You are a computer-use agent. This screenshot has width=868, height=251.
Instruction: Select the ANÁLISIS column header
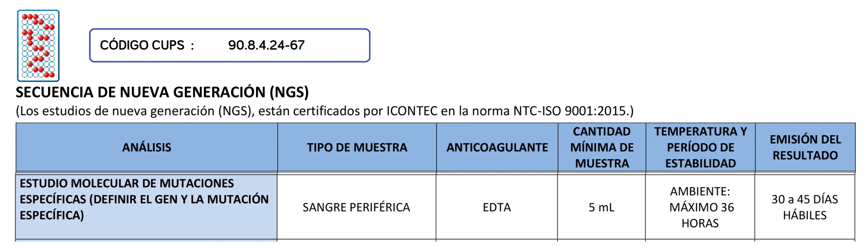(x=146, y=147)
